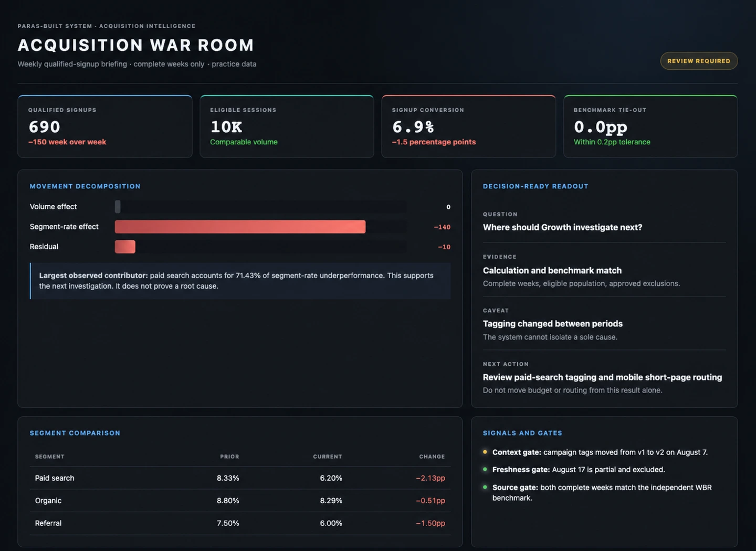756x551 pixels.
Task: Click the SEGMENT COMPARISON heading
Action: click(x=75, y=433)
